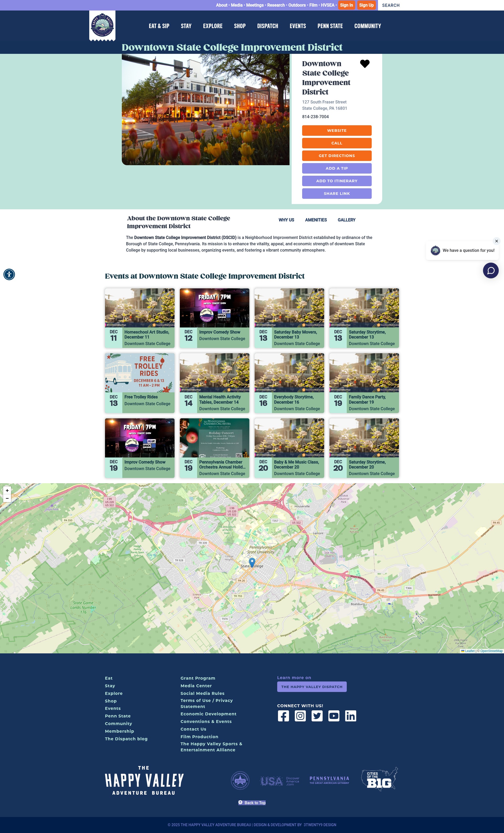Open the Free Trolley Rides event card
504x833 pixels.
click(140, 383)
